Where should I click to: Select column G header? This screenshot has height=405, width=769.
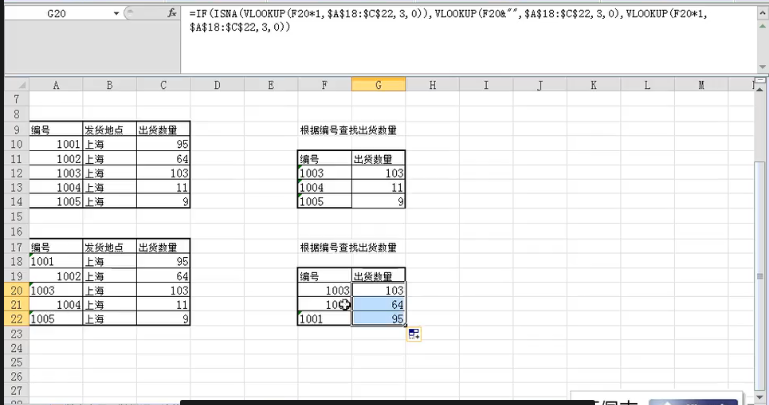378,86
